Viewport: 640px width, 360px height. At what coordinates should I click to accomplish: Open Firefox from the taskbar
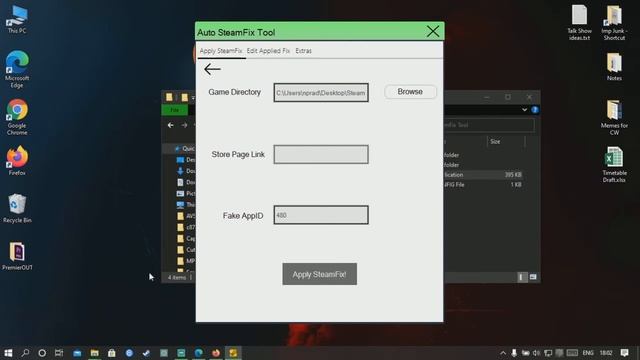[216, 353]
